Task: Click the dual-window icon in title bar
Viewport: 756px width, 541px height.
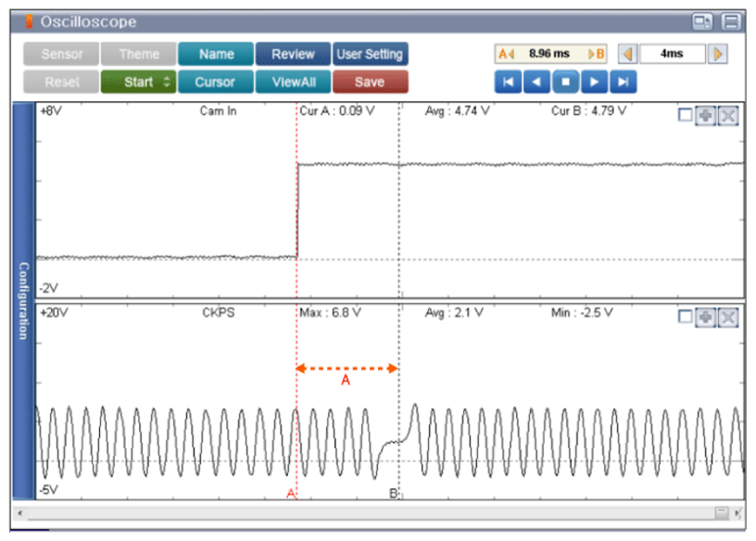Action: pyautogui.click(x=702, y=21)
